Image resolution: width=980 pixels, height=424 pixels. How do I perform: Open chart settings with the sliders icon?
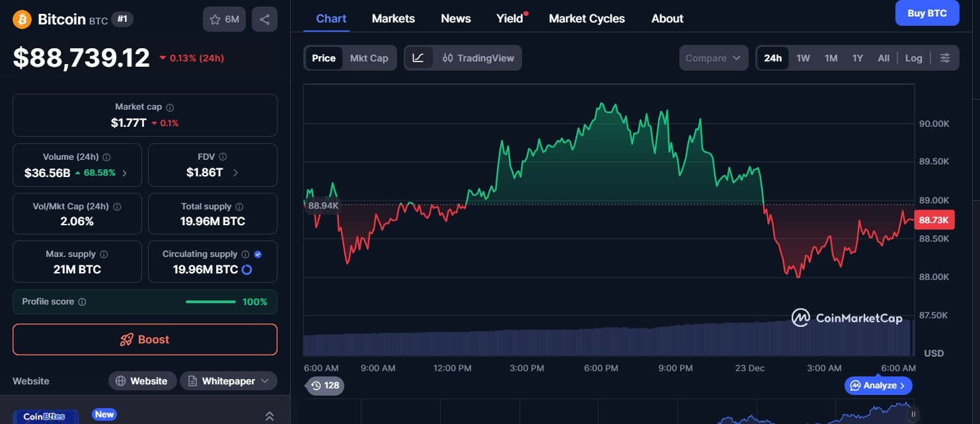[x=945, y=57]
